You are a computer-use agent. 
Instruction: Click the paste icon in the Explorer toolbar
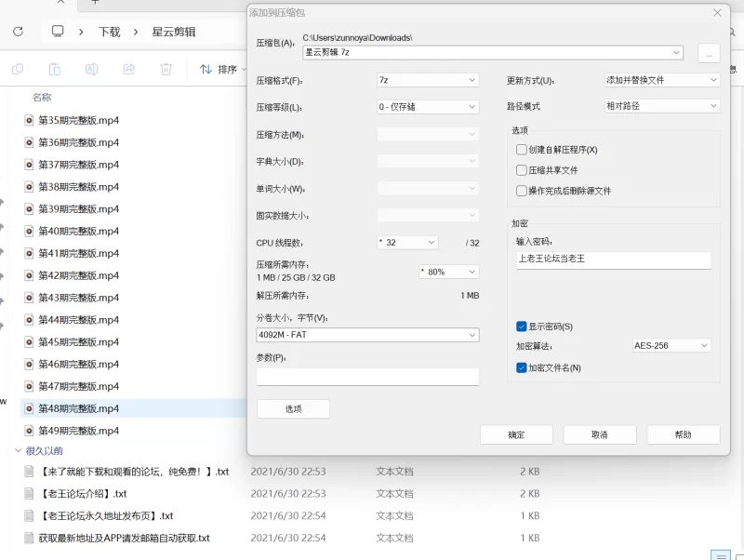click(55, 69)
